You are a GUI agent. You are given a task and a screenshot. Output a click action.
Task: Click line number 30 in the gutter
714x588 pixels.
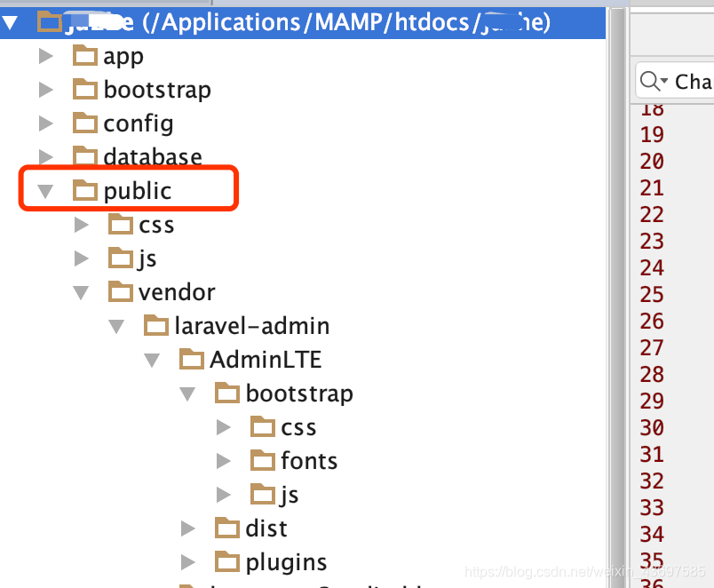[x=652, y=428]
